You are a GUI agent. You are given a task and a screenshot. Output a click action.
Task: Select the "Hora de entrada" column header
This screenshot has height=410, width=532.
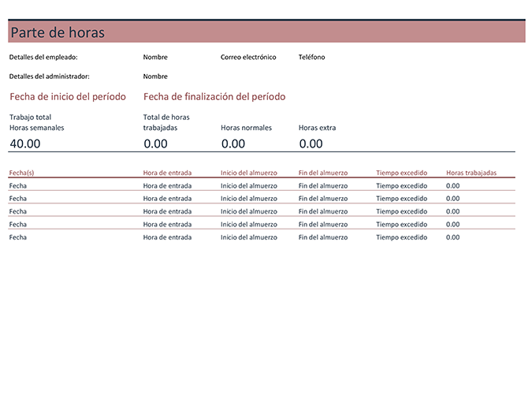click(x=167, y=172)
